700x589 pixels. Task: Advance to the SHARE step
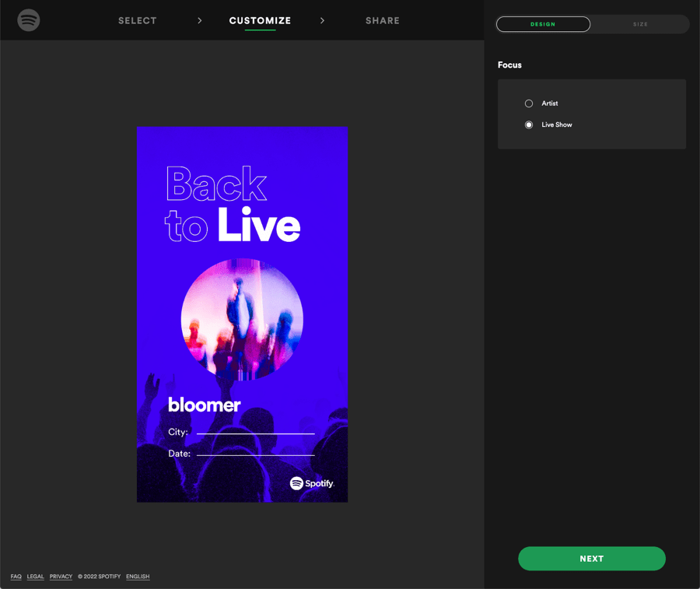[383, 21]
